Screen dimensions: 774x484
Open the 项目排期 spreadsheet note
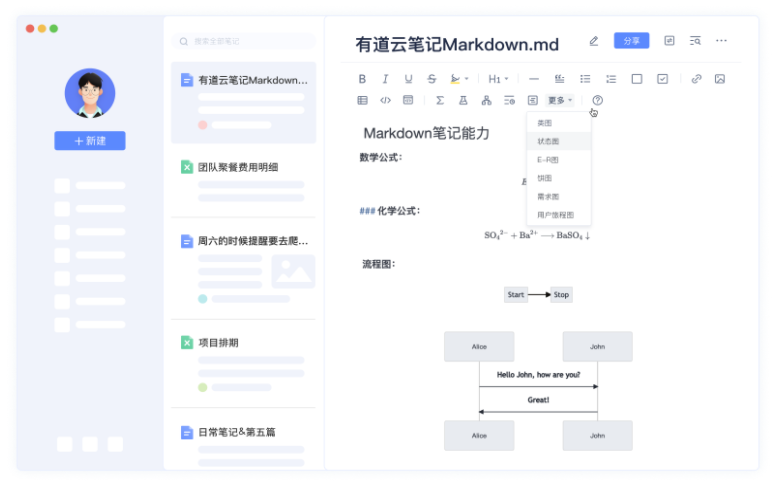pyautogui.click(x=243, y=364)
